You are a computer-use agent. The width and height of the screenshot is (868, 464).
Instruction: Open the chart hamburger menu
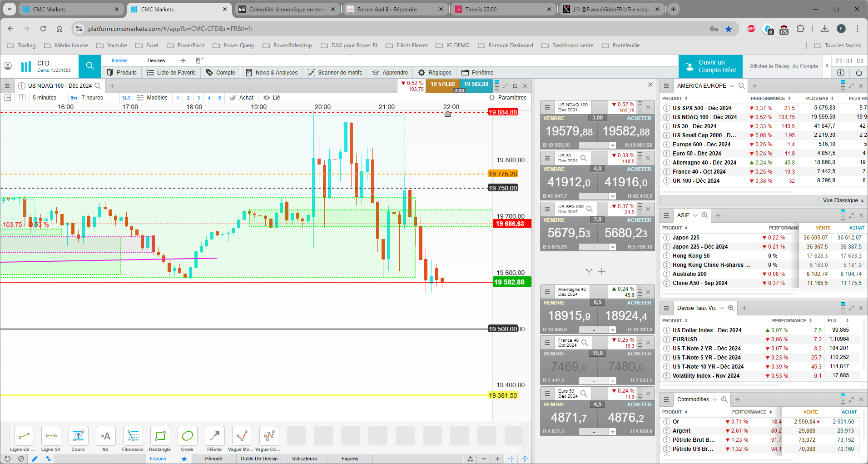[x=7, y=86]
